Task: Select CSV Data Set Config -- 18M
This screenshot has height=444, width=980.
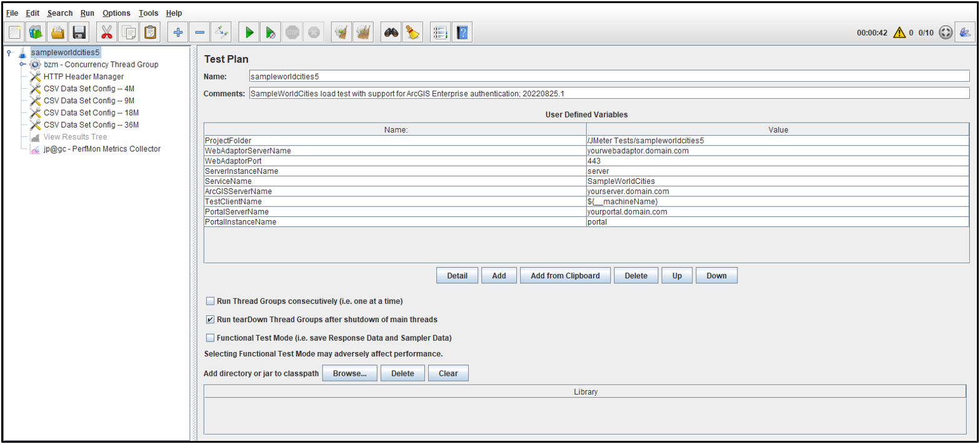Action: pos(90,113)
